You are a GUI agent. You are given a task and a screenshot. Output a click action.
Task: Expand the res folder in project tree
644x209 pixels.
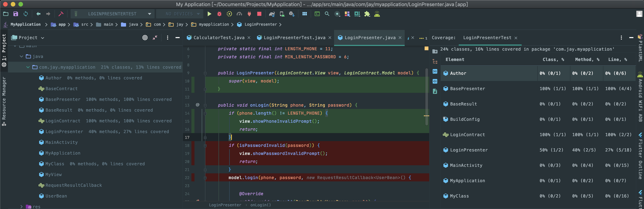[x=21, y=207]
